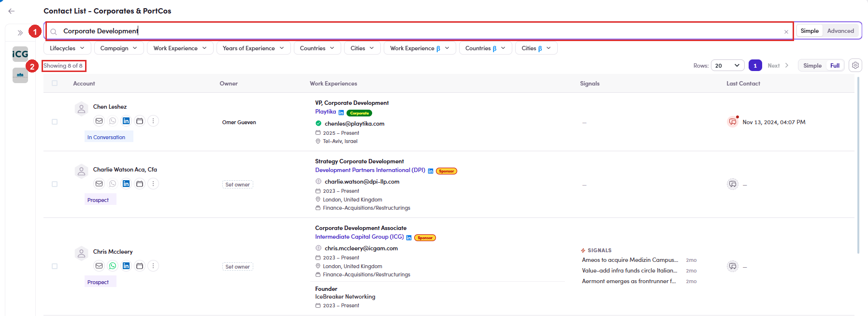The height and width of the screenshot is (316, 868).
Task: Focus the Corporate Development search field
Action: (x=420, y=31)
